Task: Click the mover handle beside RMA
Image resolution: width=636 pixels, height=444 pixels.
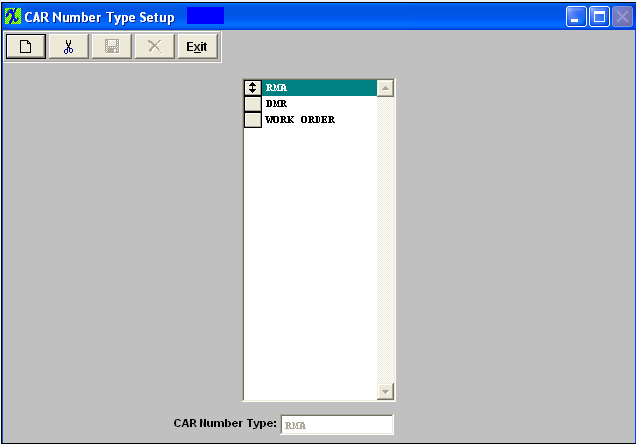Action: click(x=253, y=88)
